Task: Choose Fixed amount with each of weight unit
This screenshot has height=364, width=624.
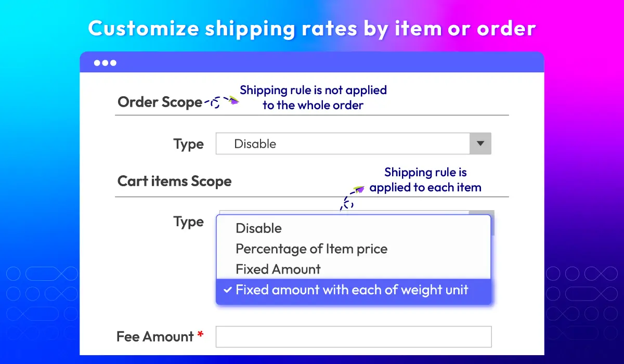Action: click(352, 290)
